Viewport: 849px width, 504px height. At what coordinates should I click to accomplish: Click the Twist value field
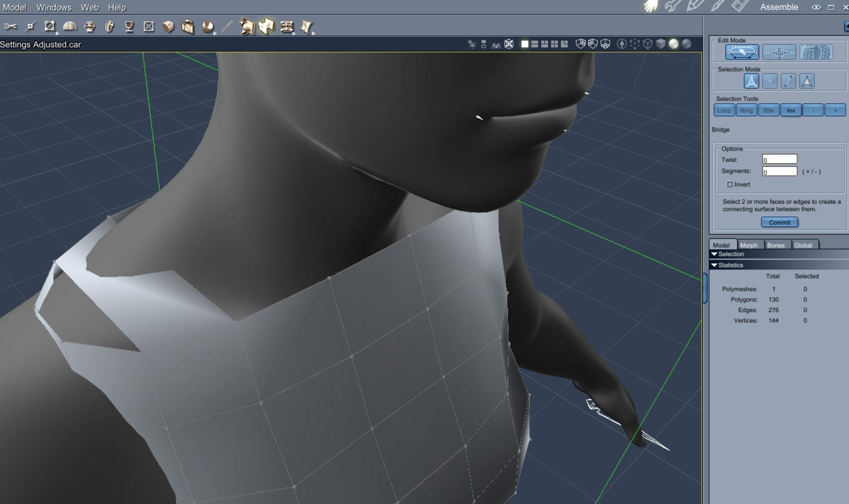point(779,159)
